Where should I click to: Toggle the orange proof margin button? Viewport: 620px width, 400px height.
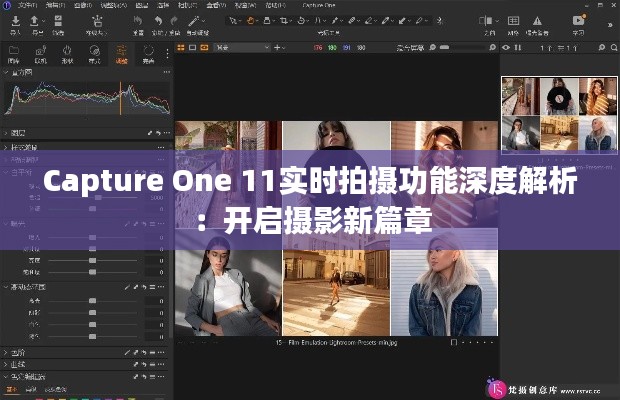204,47
